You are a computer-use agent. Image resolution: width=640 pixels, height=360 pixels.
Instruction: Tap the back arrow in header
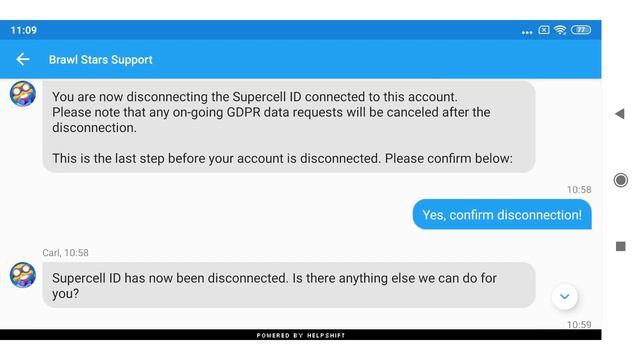[23, 60]
